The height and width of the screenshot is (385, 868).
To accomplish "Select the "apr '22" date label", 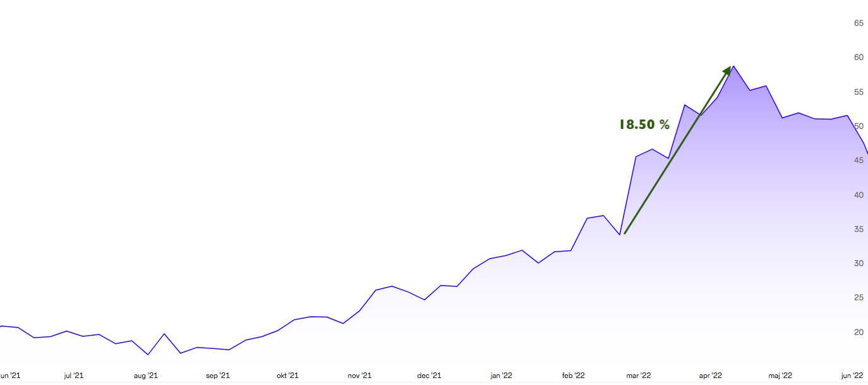I will click(x=709, y=376).
